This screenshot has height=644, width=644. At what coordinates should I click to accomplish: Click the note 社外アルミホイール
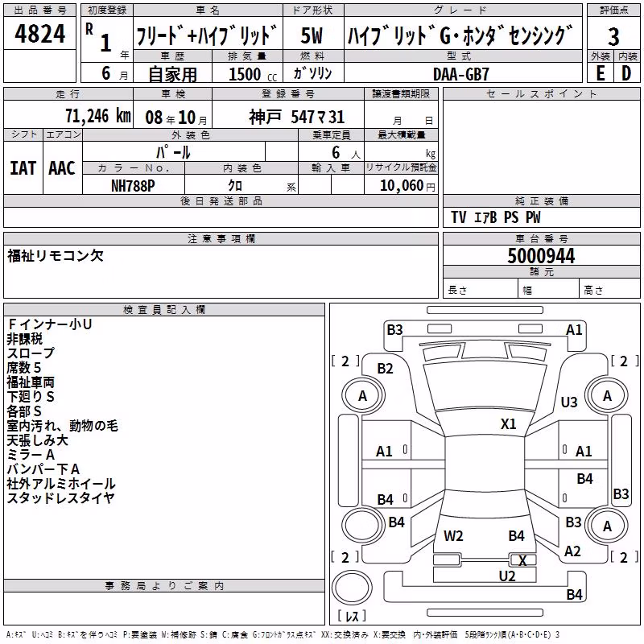(x=61, y=484)
